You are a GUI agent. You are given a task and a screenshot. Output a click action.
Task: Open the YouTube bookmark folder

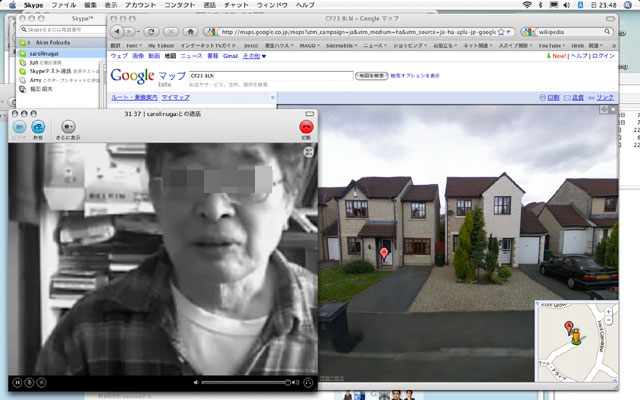552,46
